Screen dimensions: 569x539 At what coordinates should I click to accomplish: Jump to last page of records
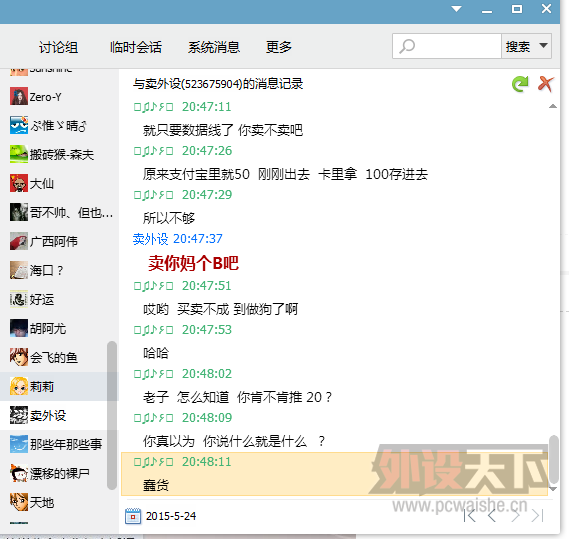coord(537,515)
